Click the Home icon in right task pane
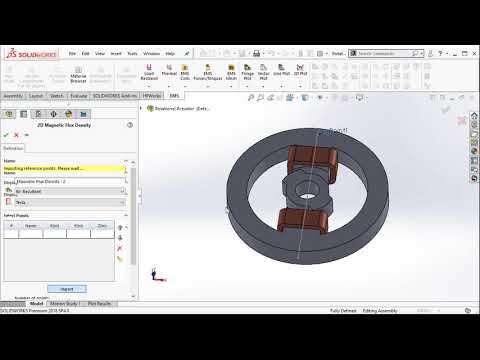This screenshot has width=480, height=360. 474,116
